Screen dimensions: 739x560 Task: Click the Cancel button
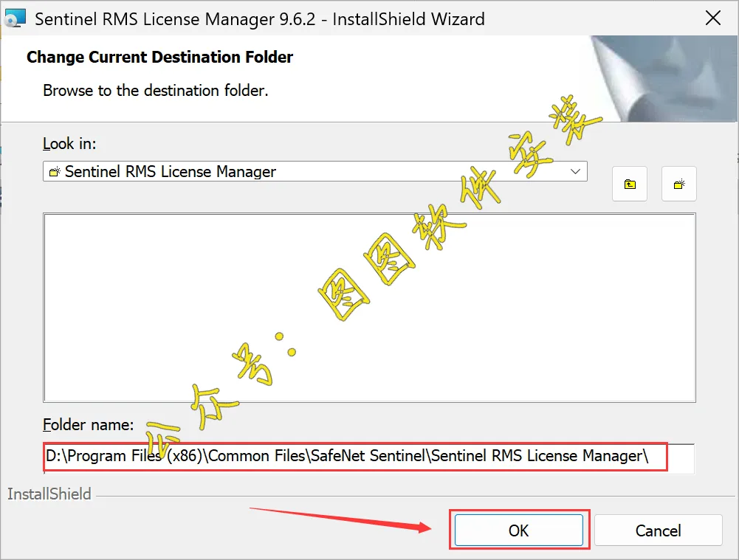pos(658,530)
